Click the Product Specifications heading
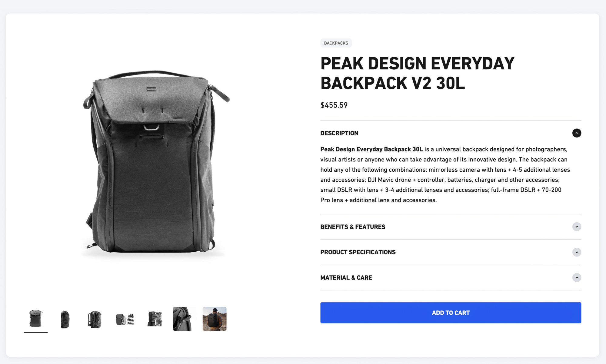606x364 pixels. (x=358, y=252)
